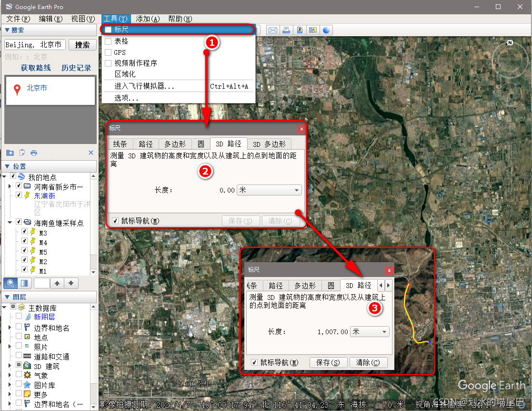Screen dimensions: 532x411
Task: Click the Print toolbar icon
Action: tap(286, 30)
